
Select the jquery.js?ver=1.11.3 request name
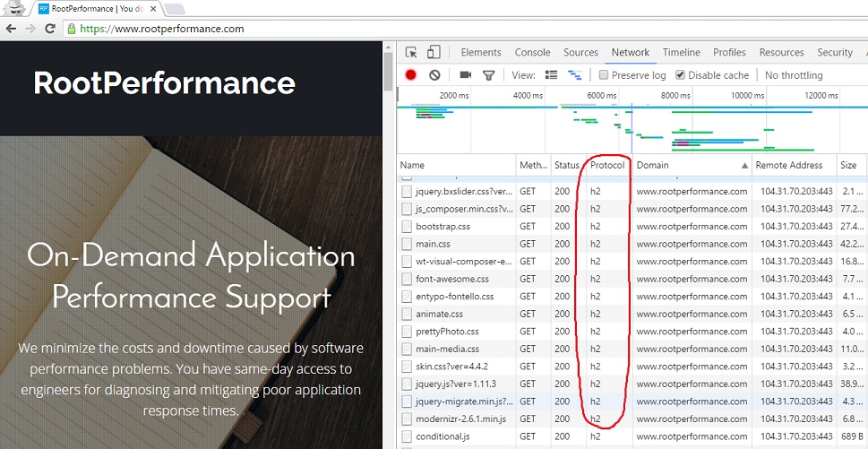pyautogui.click(x=456, y=384)
